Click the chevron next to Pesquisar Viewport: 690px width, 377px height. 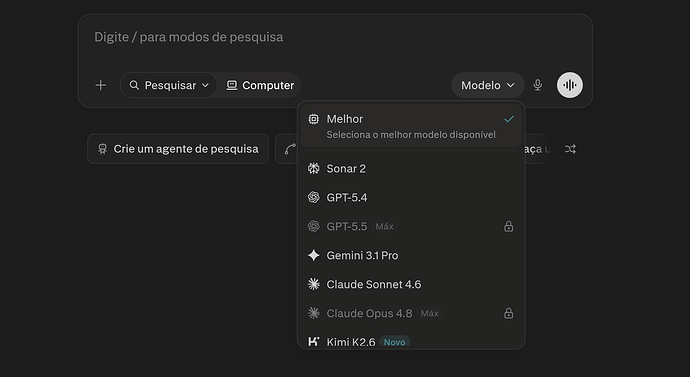pos(205,85)
